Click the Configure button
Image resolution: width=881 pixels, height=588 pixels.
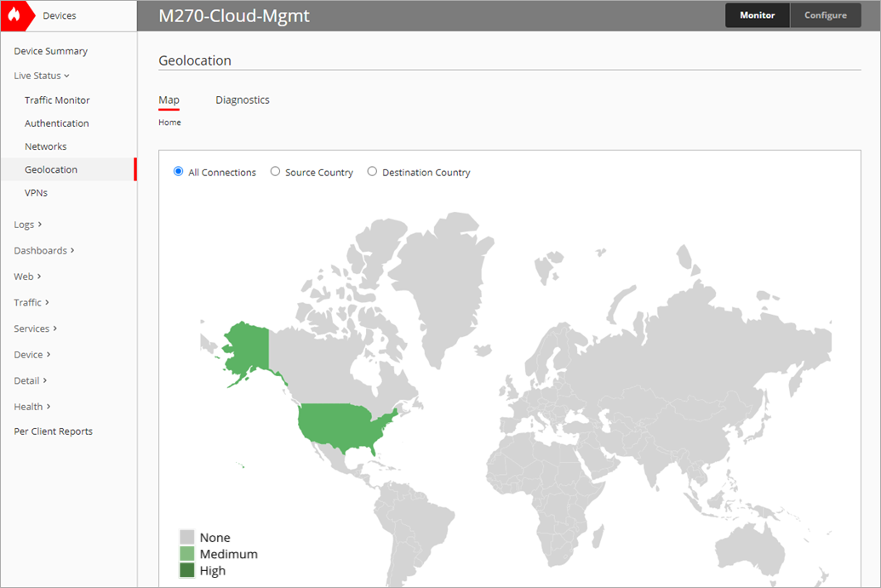click(825, 15)
